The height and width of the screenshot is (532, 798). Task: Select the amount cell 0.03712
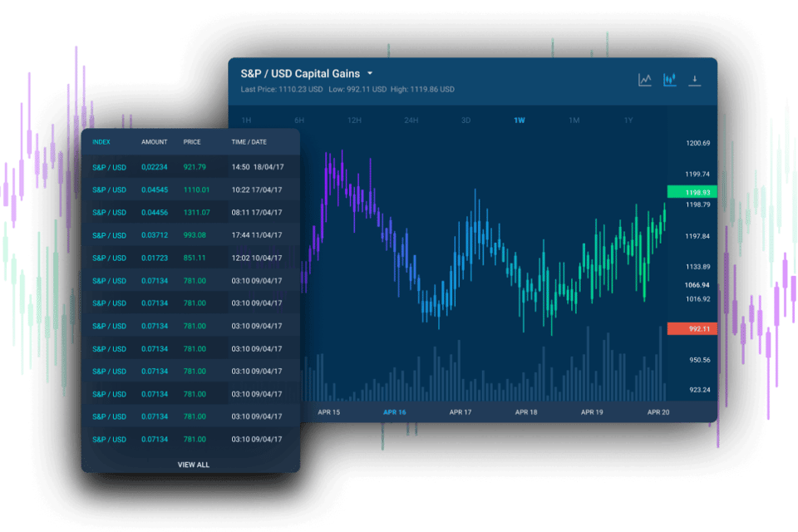[x=155, y=235]
